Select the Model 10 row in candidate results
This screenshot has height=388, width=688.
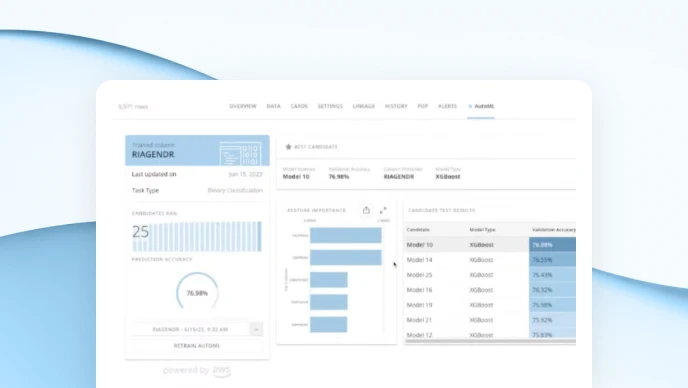pos(490,244)
